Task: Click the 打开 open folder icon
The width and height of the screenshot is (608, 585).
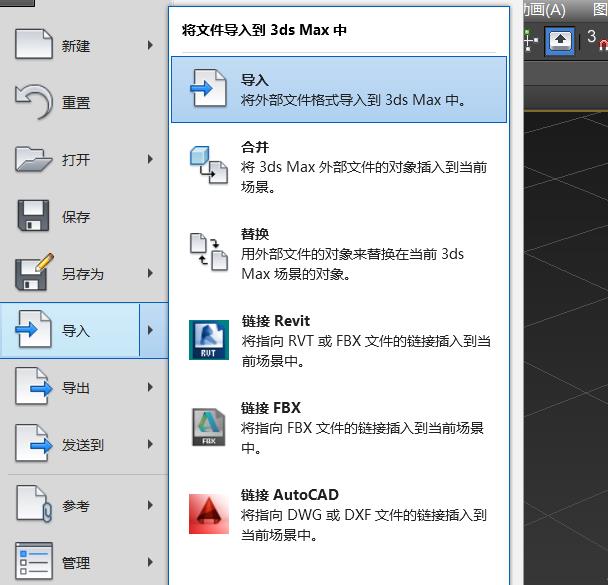Action: point(34,159)
